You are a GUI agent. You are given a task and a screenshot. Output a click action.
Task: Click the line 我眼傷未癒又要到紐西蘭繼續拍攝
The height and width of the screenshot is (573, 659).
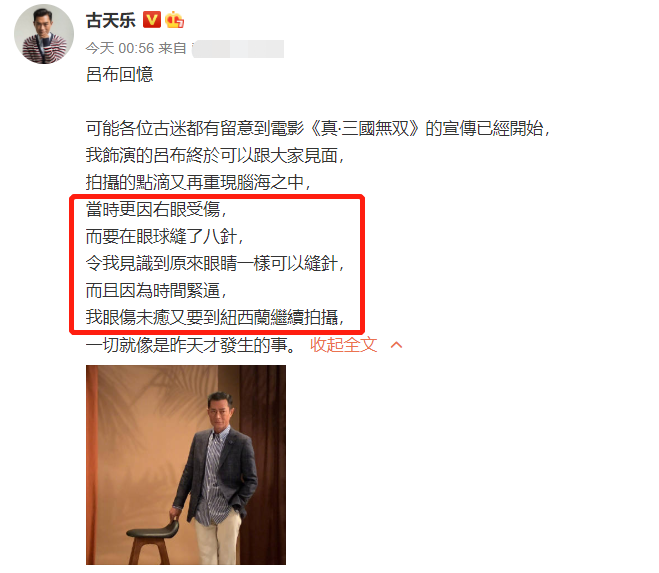[215, 317]
